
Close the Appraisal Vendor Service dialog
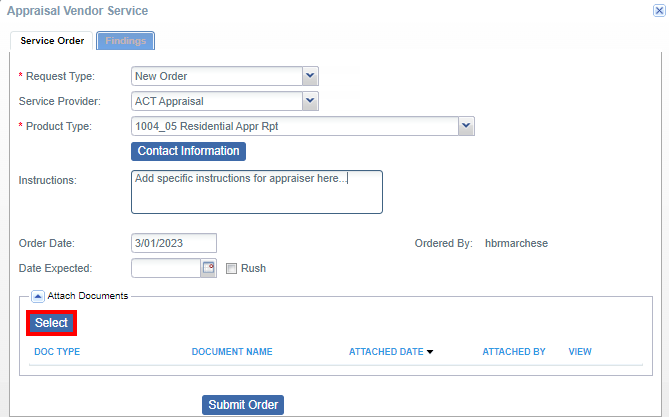659,11
